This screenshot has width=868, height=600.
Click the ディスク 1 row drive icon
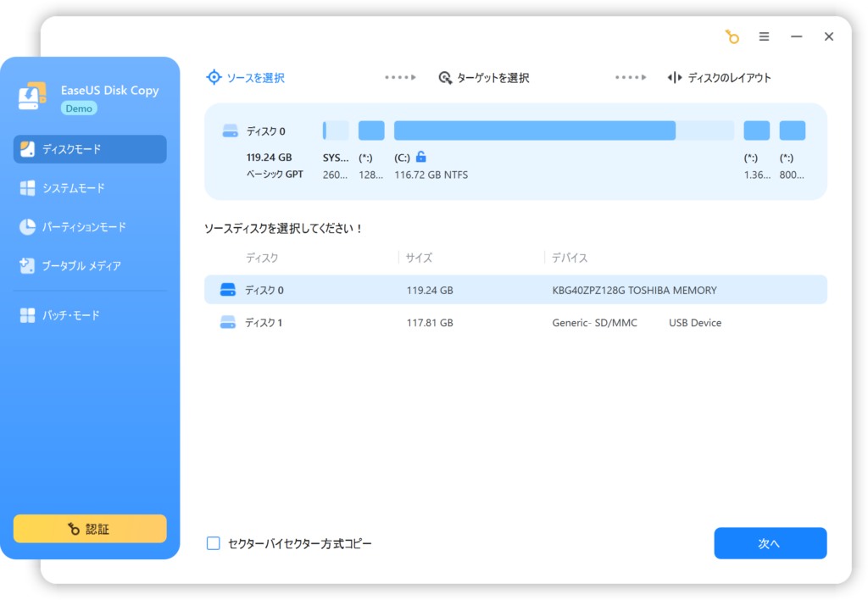[227, 322]
